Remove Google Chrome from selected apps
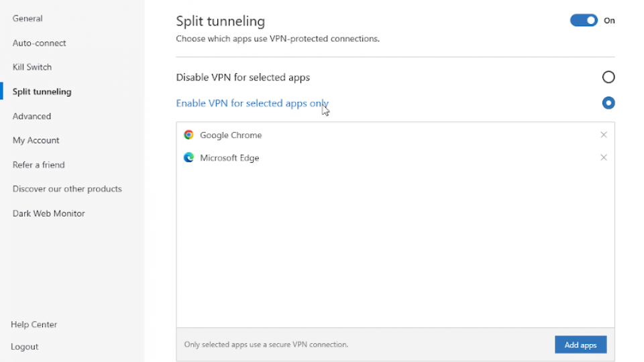Image resolution: width=644 pixels, height=362 pixels. [x=603, y=135]
